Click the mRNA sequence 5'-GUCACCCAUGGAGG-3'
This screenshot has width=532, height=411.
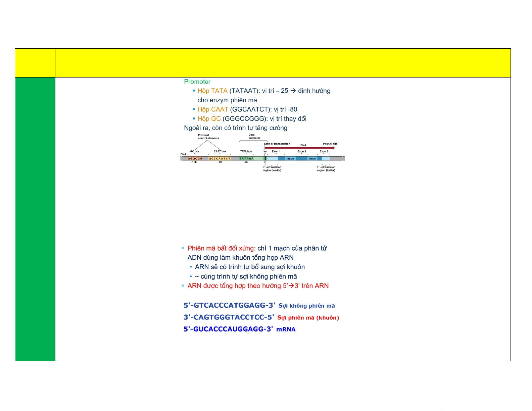pos(228,329)
